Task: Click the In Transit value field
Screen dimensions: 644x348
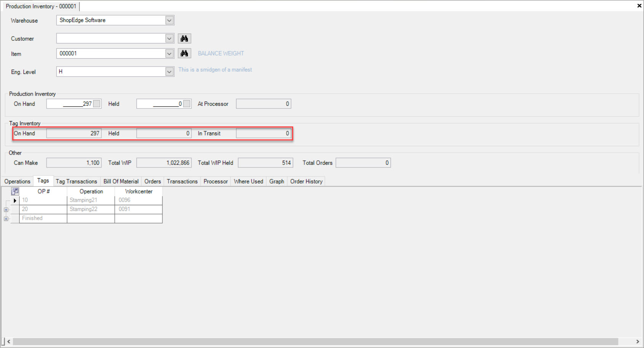Action: click(x=263, y=133)
